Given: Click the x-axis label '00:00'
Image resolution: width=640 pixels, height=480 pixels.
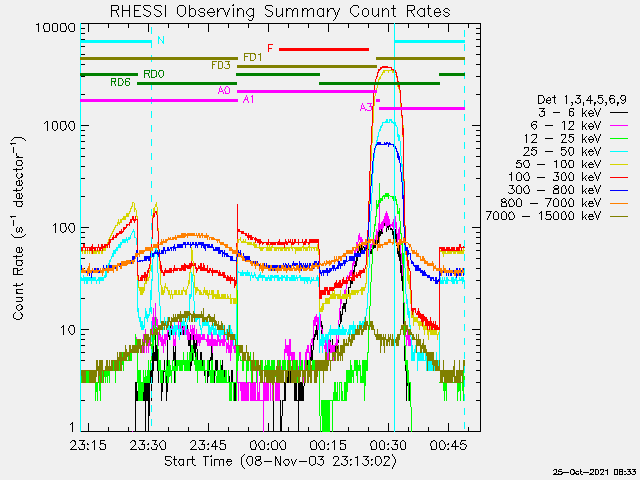Looking at the screenshot, I should point(268,445).
